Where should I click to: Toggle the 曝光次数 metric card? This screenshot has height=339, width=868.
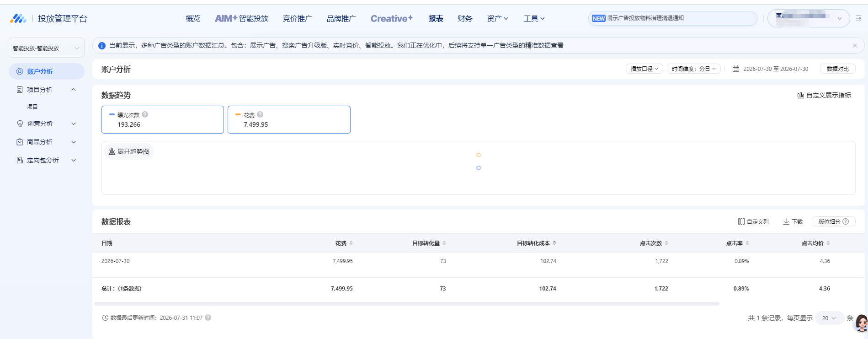[x=163, y=119]
